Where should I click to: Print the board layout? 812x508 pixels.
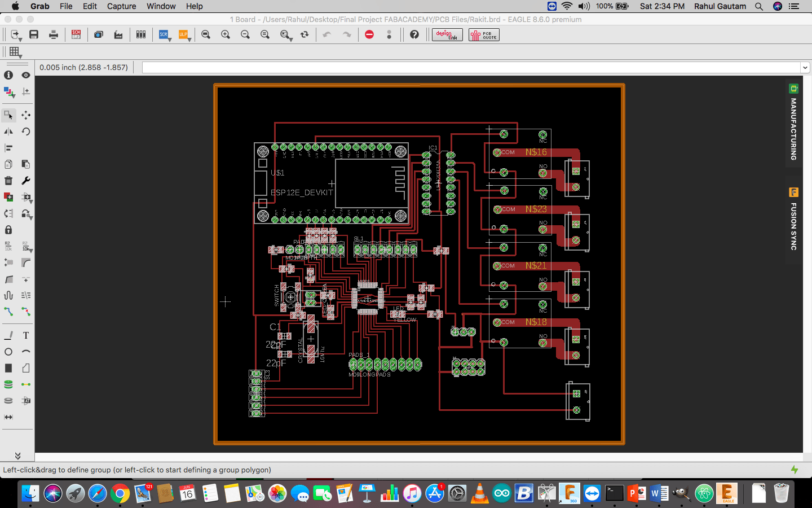click(x=54, y=34)
